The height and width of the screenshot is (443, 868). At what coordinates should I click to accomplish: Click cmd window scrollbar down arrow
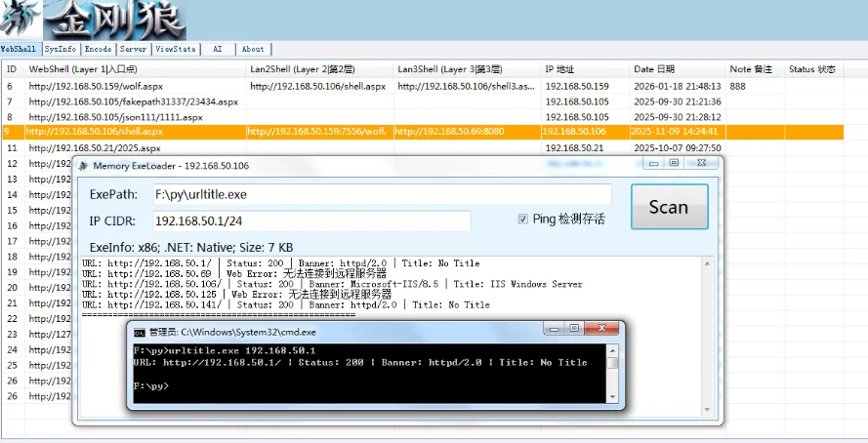612,397
